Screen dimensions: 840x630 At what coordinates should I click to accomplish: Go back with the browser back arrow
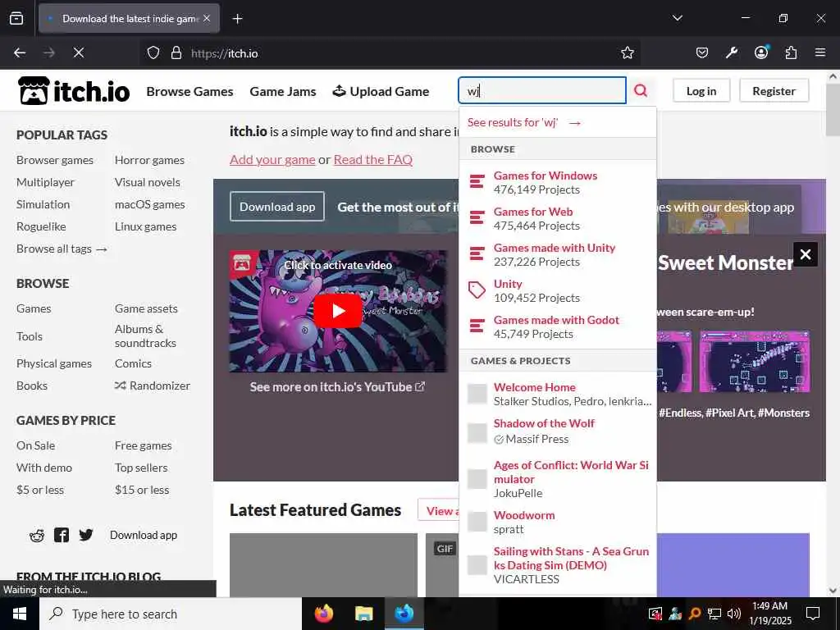[20, 52]
